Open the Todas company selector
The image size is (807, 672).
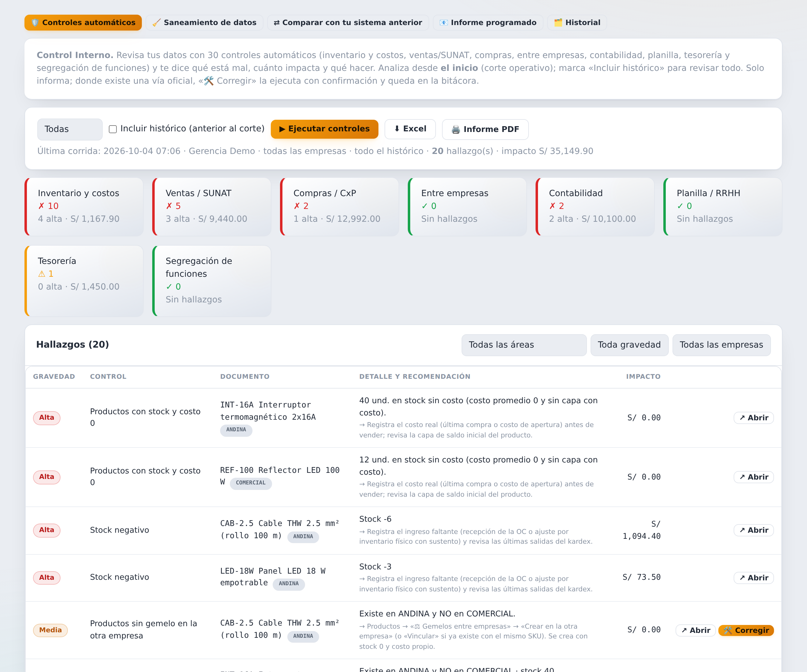(x=70, y=129)
